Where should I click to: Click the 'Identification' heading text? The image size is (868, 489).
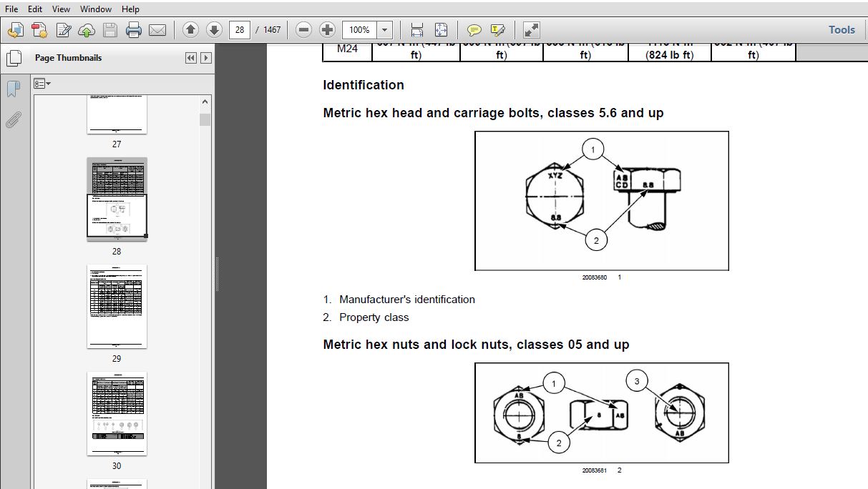[x=364, y=85]
